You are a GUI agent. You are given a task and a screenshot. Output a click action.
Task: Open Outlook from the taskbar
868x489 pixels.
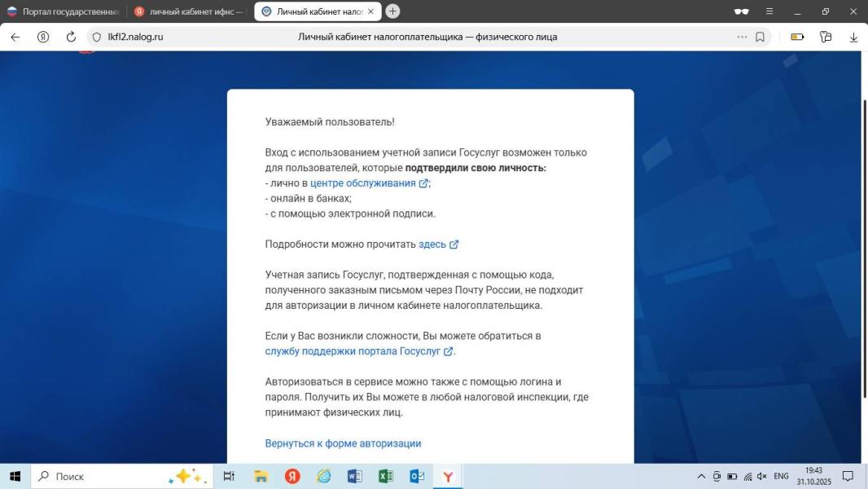coord(417,476)
